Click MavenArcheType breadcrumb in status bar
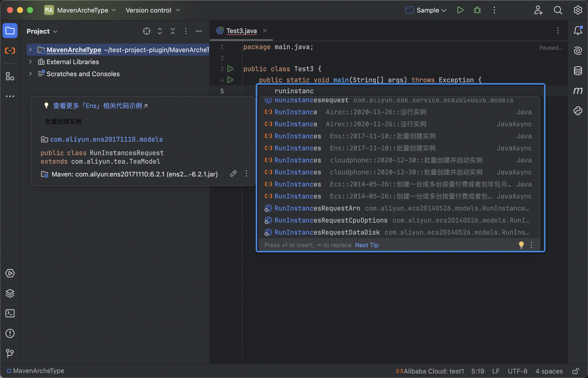The width and height of the screenshot is (588, 378). 36,371
